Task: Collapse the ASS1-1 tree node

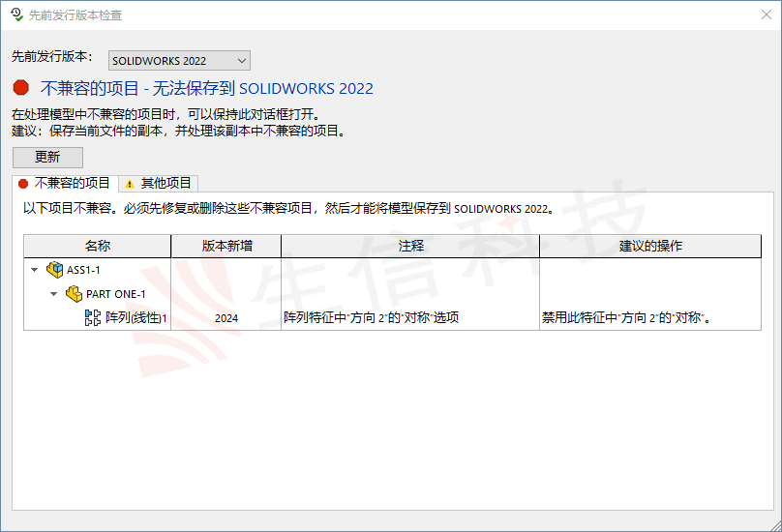Action: coord(35,270)
